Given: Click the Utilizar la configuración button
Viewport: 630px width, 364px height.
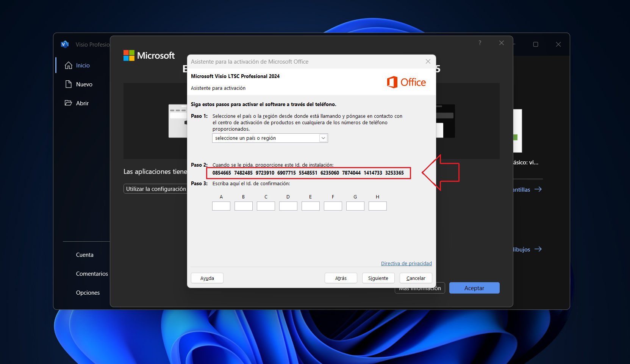Looking at the screenshot, I should 156,189.
